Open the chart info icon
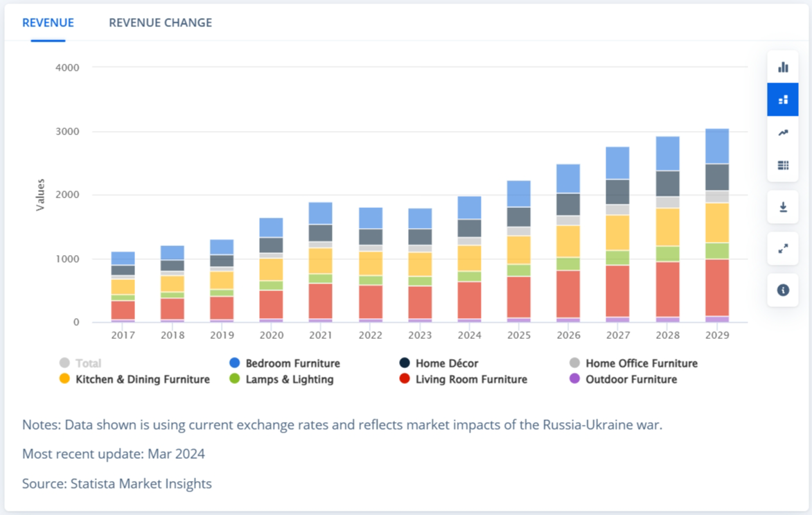The width and height of the screenshot is (812, 515). (783, 290)
